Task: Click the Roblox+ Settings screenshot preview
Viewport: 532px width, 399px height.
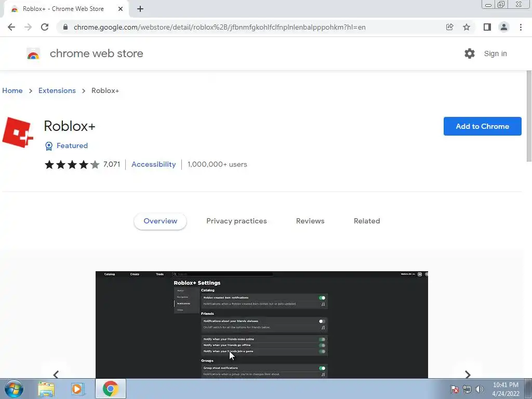Action: coord(262,325)
